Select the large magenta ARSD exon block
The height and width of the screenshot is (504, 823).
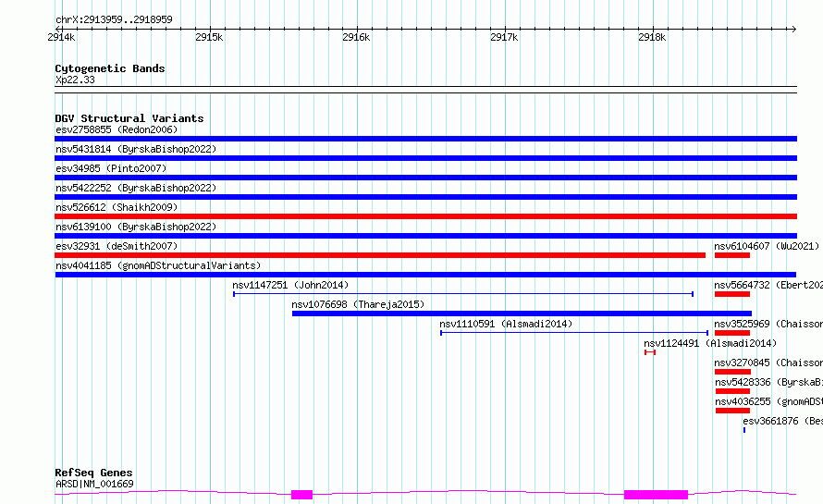coord(656,495)
